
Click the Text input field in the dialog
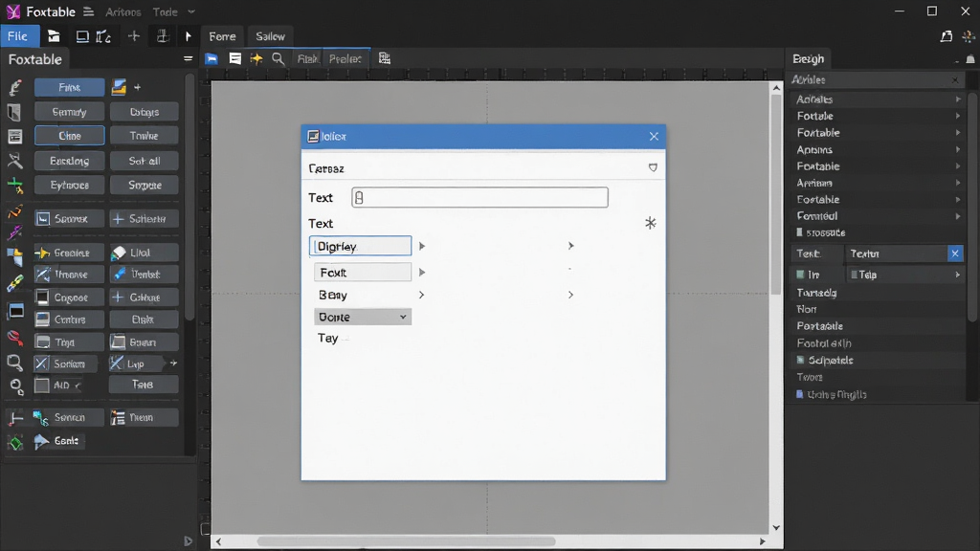pyautogui.click(x=480, y=197)
